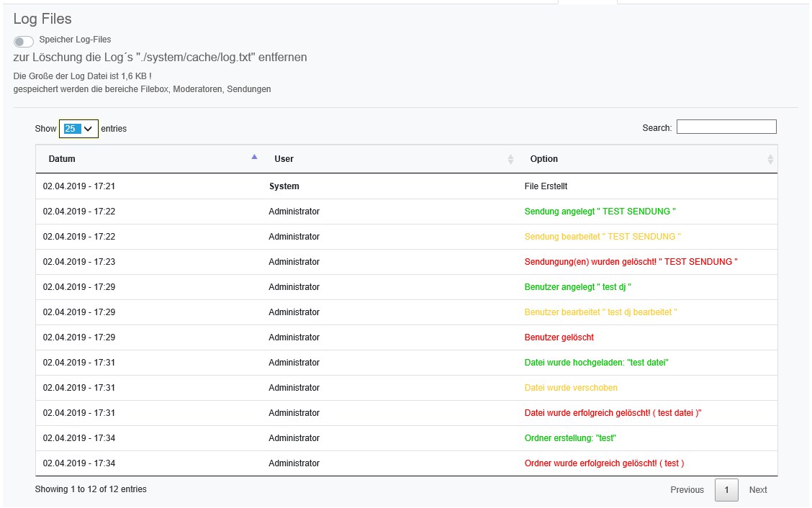812x508 pixels.
Task: Select the 'Ordner erstellung: "test"' entry
Action: pos(570,438)
